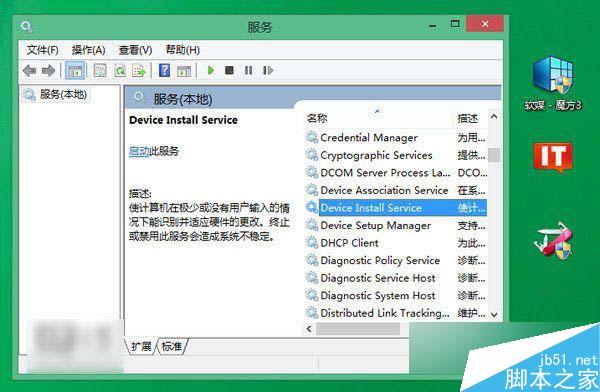Toggle the action pane toolbar icon
Image resolution: width=600 pixels, height=392 pixels.
coord(184,70)
